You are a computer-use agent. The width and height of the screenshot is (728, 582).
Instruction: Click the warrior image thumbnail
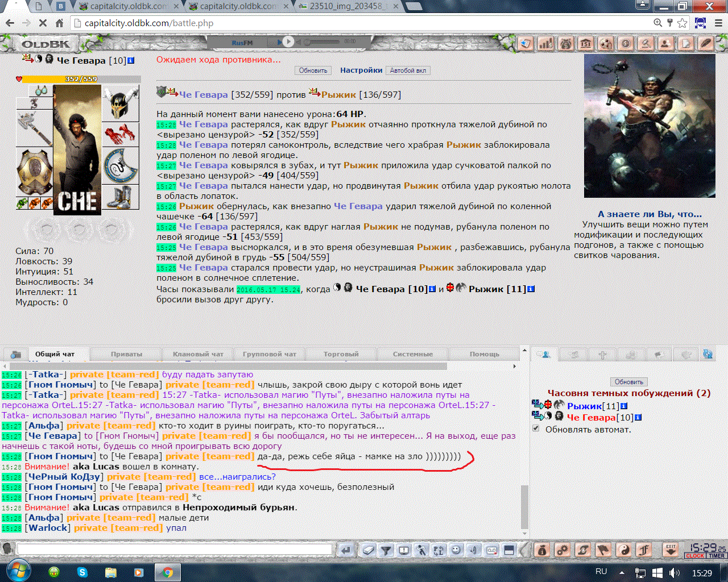tap(650, 126)
